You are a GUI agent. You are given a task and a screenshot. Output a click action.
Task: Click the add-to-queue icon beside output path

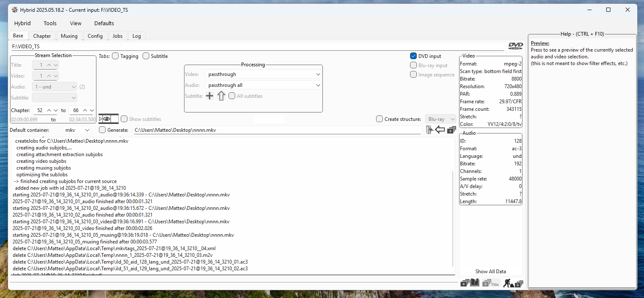pyautogui.click(x=451, y=130)
